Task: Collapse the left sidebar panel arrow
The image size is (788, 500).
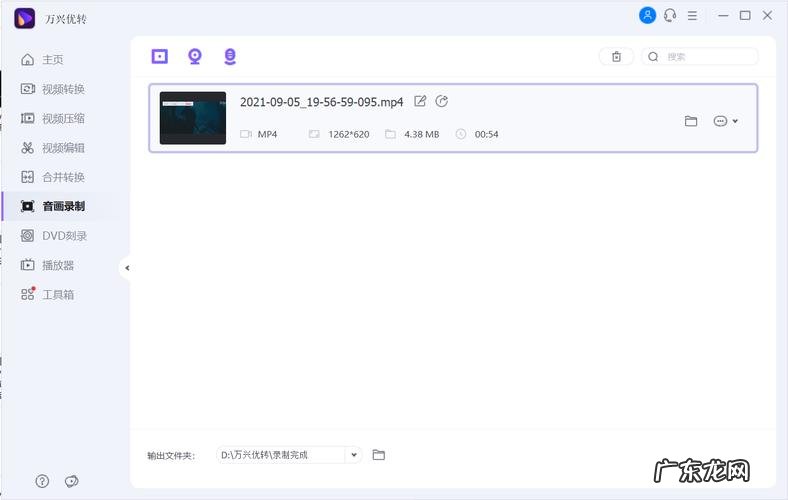Action: (126, 268)
